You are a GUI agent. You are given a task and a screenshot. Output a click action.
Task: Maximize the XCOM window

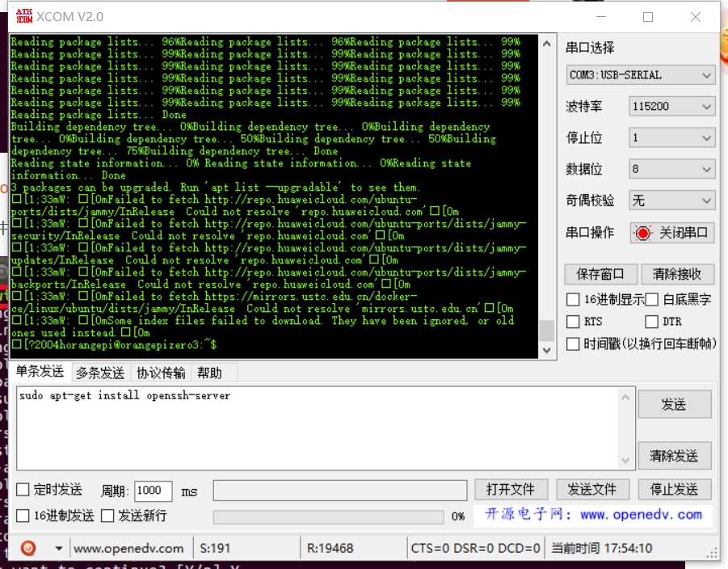tap(648, 17)
